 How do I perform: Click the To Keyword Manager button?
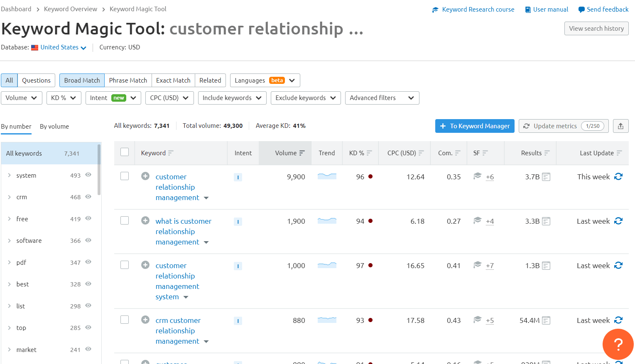point(475,126)
